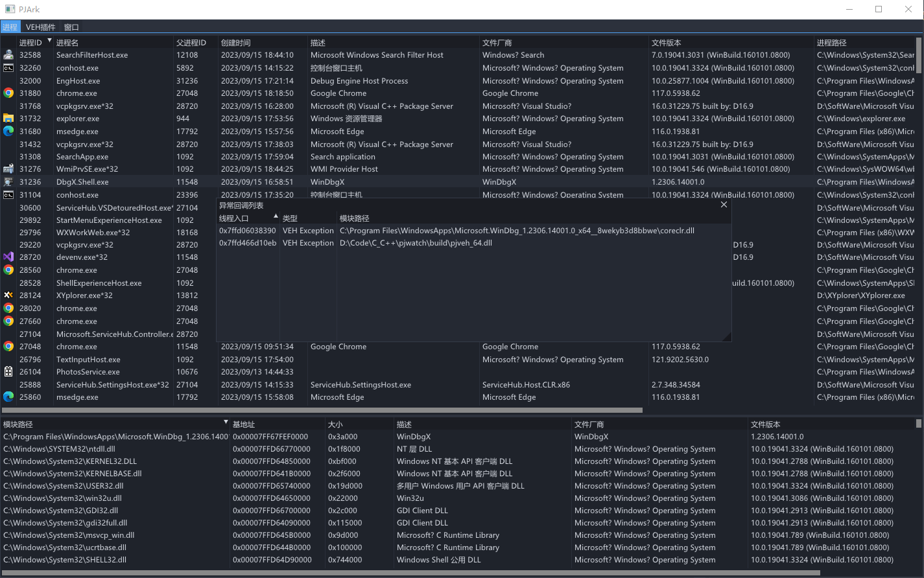924x578 pixels.
Task: Close the 异常回调列表 popup
Action: [724, 205]
